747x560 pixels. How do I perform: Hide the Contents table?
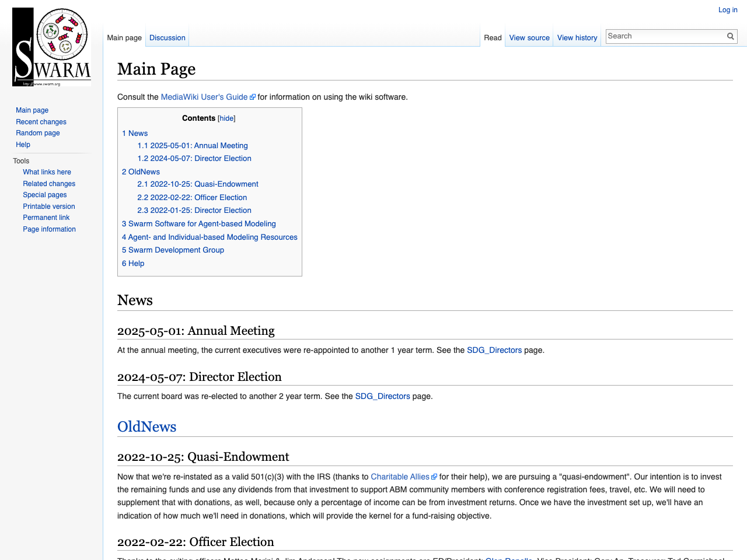(x=226, y=118)
